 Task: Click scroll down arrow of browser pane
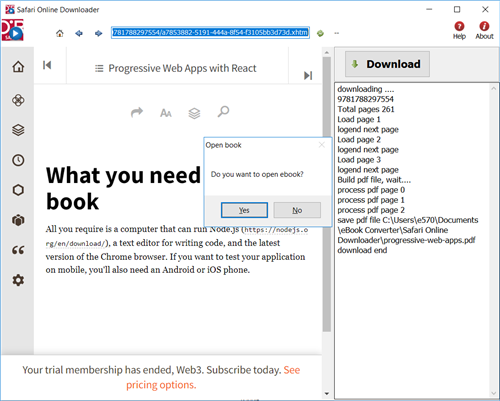coord(327,394)
